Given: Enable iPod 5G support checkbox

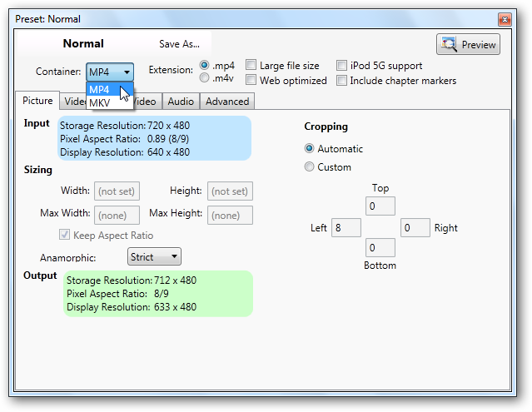Looking at the screenshot, I should tap(341, 65).
